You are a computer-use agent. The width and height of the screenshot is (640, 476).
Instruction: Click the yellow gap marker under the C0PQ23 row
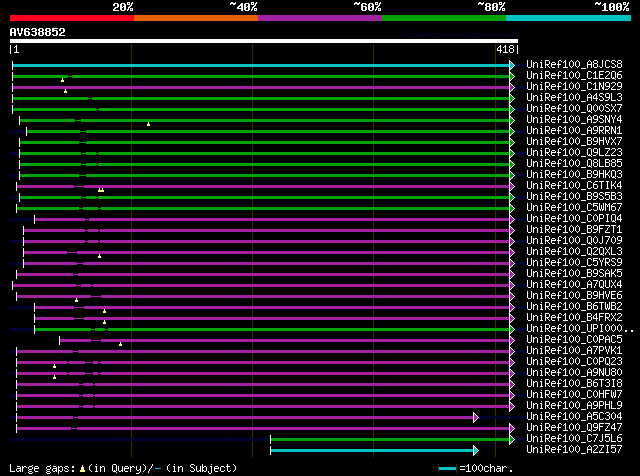click(54, 366)
